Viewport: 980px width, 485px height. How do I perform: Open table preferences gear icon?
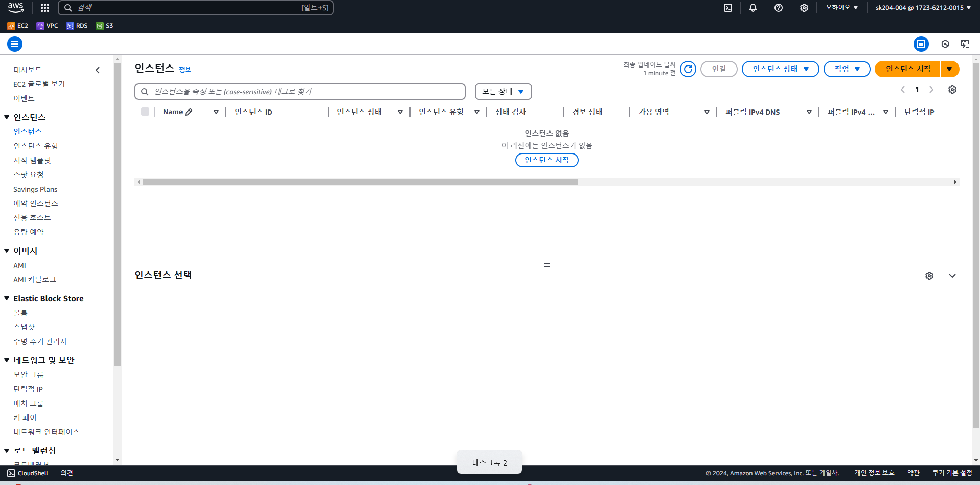[x=952, y=90]
